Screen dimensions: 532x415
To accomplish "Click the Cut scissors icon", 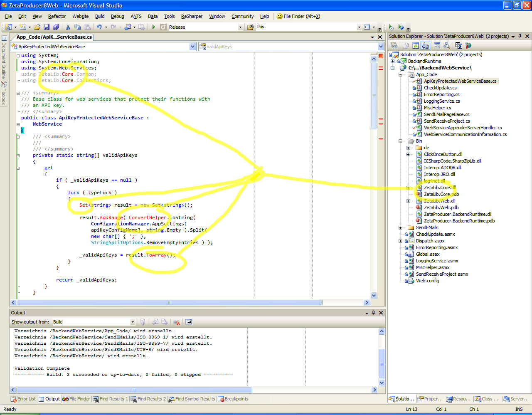I will pos(68,27).
